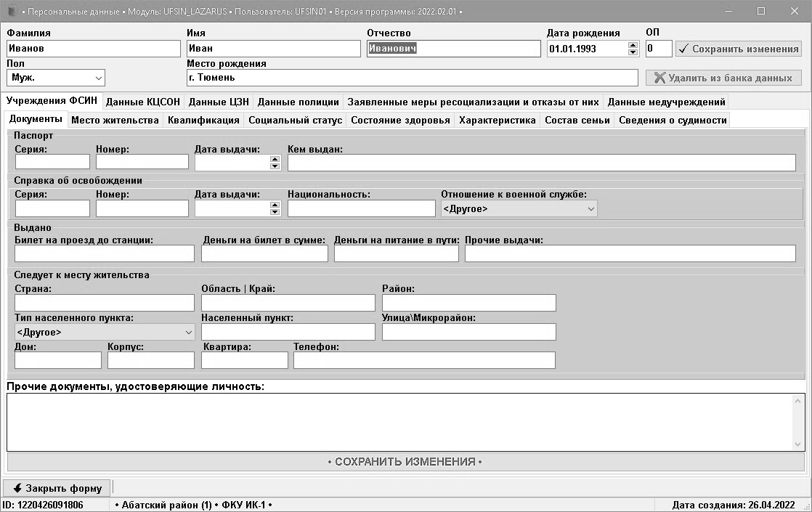The height and width of the screenshot is (512, 812).
Task: Click the Населенный пункт field
Action: coord(288,332)
